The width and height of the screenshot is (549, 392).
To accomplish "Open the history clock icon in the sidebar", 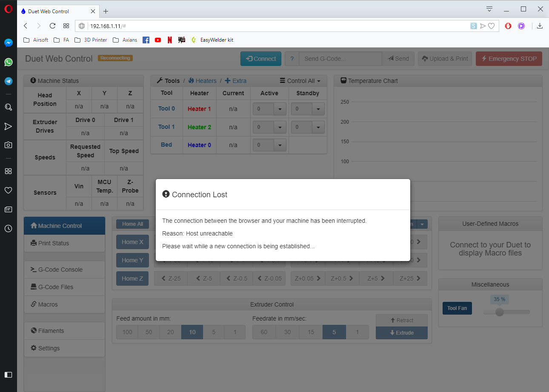I will [9, 229].
